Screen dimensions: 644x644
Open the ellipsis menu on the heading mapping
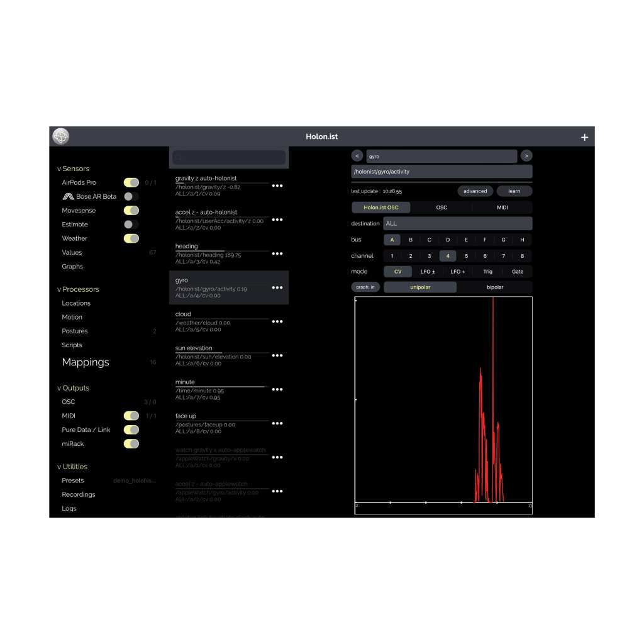[x=277, y=253]
